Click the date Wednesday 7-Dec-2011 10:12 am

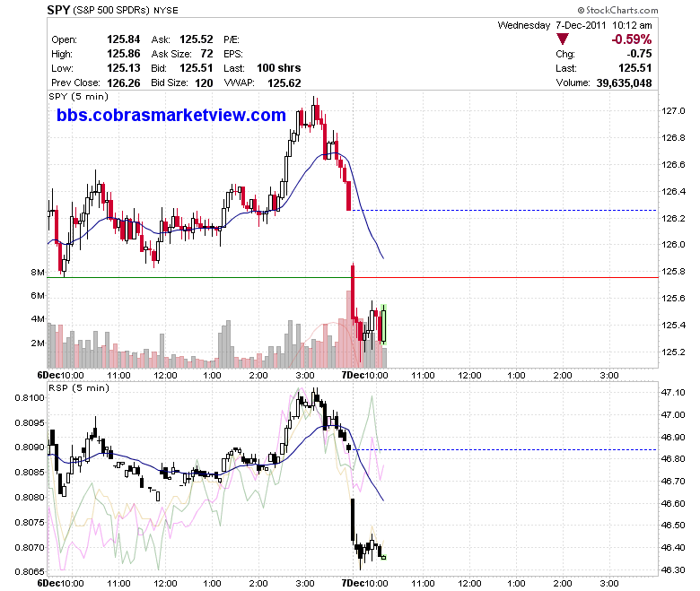click(x=574, y=25)
